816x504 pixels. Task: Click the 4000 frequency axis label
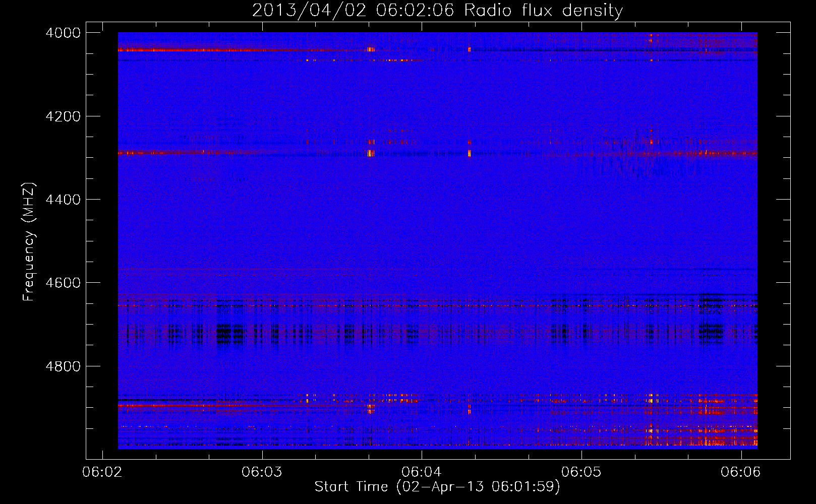point(63,33)
